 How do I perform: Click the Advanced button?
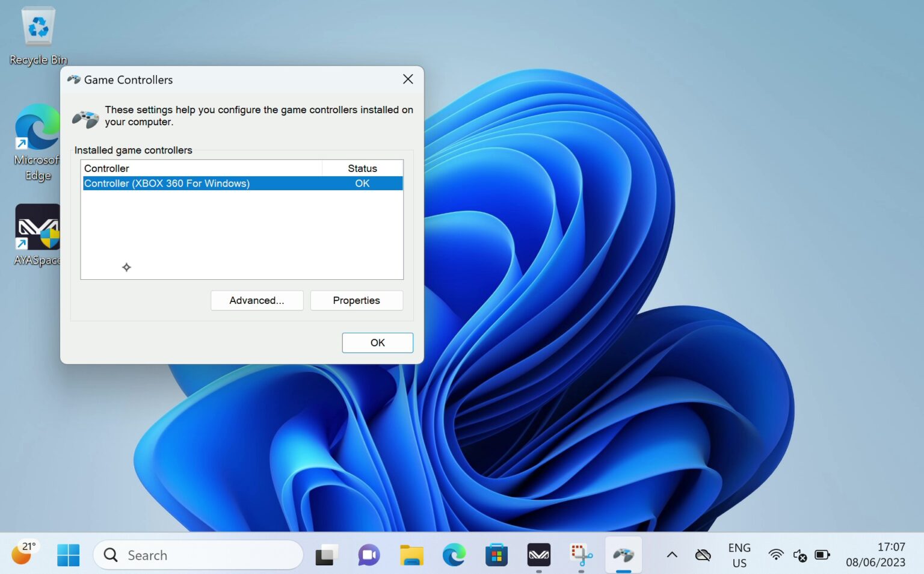coord(257,300)
